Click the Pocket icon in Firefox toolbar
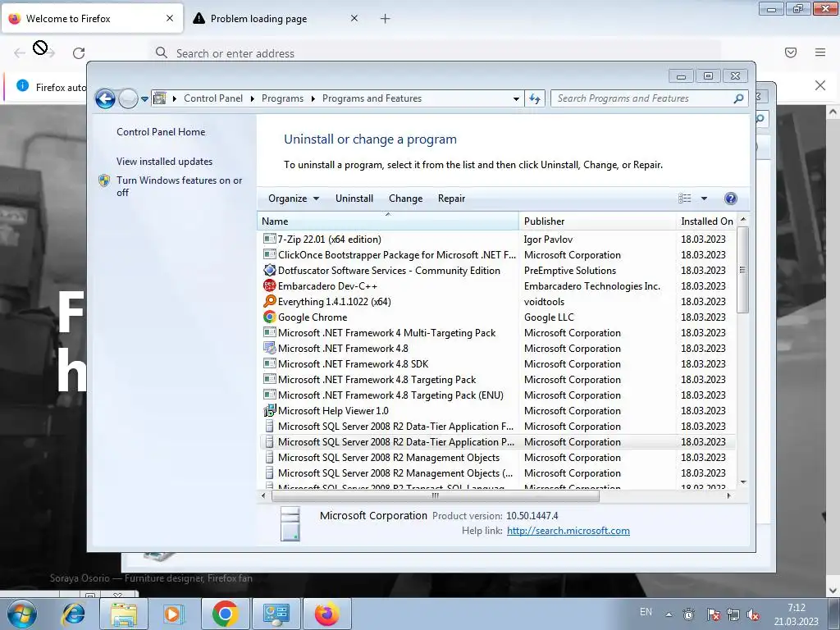This screenshot has width=840, height=630. [x=791, y=52]
